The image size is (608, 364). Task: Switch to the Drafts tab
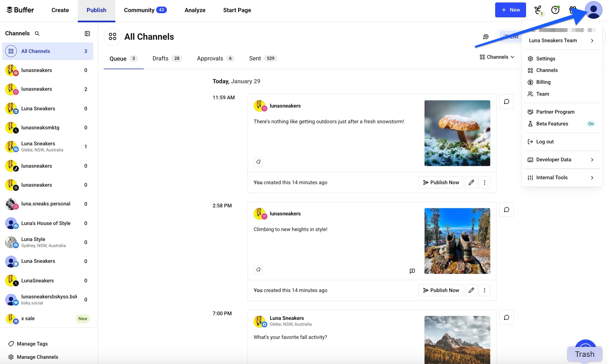tap(160, 58)
